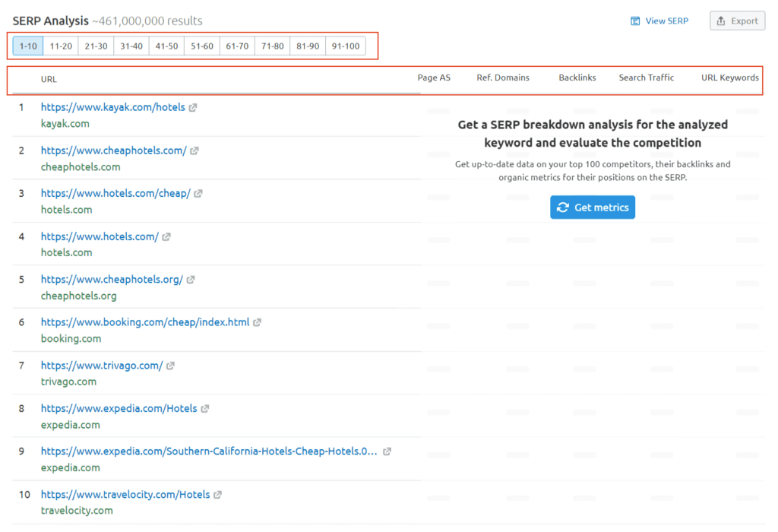Visit the https://www.hotels.com/ link
Screen dimensions: 778x532
coord(100,236)
